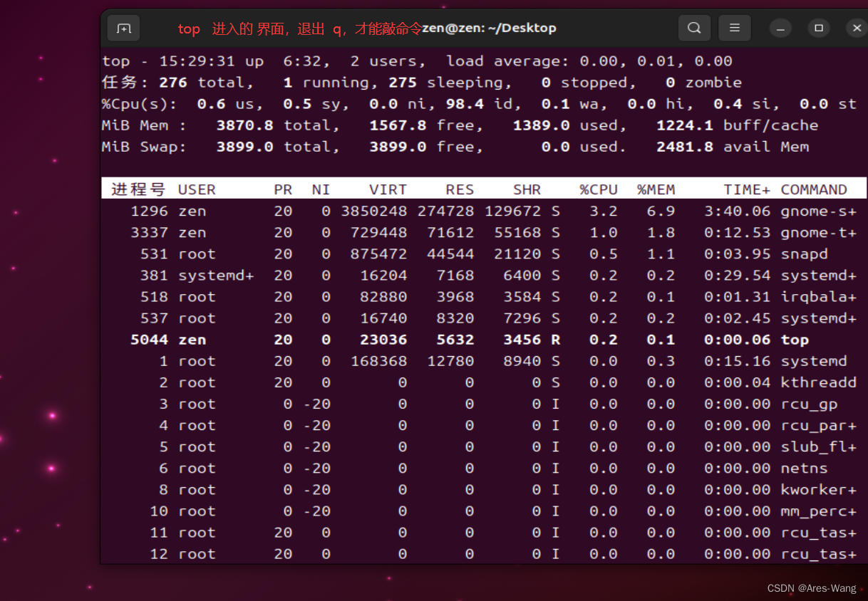Click the 1224.1 buff/cache value

(x=685, y=125)
